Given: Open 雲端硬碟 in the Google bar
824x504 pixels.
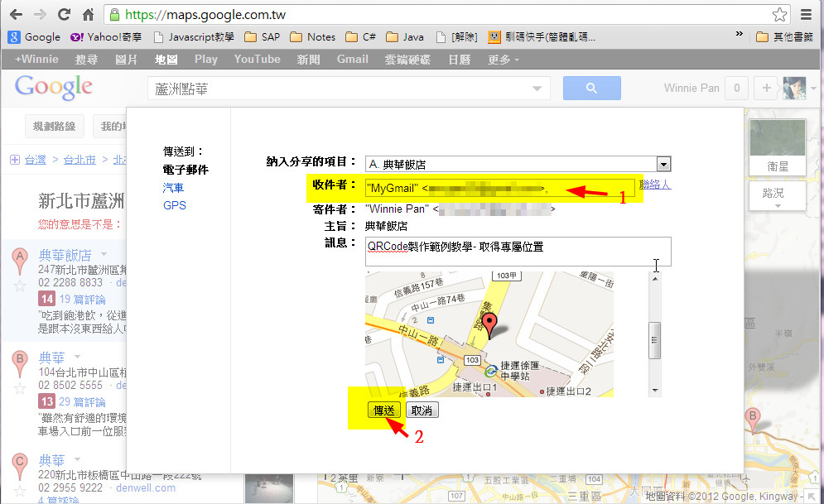Looking at the screenshot, I should click(x=407, y=60).
